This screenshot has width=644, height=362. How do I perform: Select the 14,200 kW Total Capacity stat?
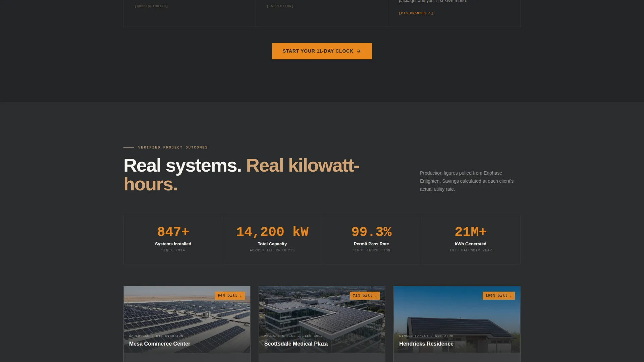(x=272, y=240)
